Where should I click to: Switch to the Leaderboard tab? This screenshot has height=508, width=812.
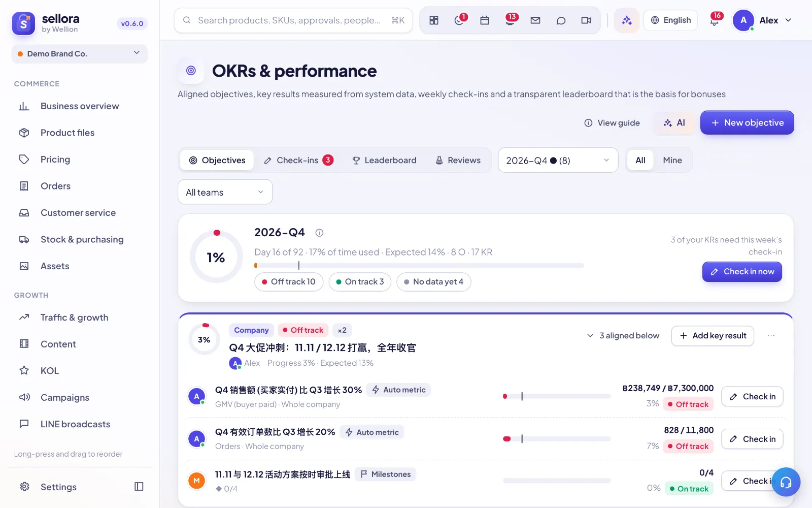point(384,161)
